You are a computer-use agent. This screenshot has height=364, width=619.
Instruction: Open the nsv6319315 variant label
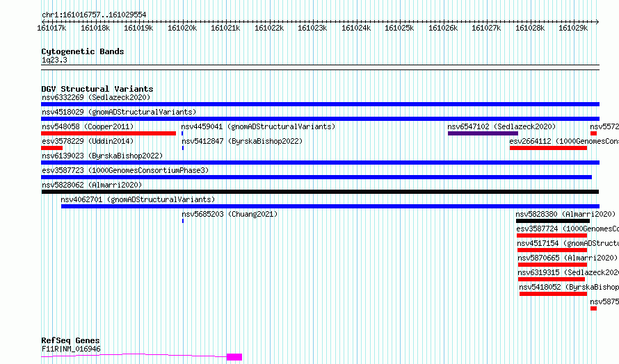(x=568, y=272)
